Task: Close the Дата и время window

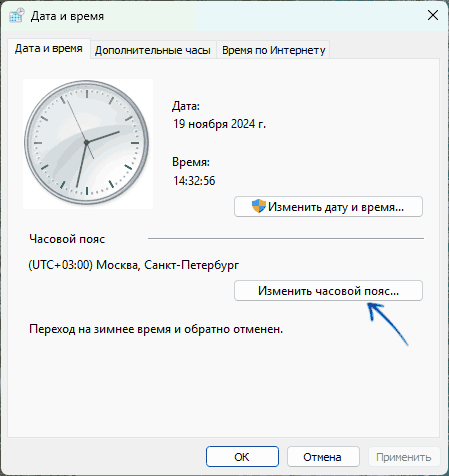Action: click(433, 15)
